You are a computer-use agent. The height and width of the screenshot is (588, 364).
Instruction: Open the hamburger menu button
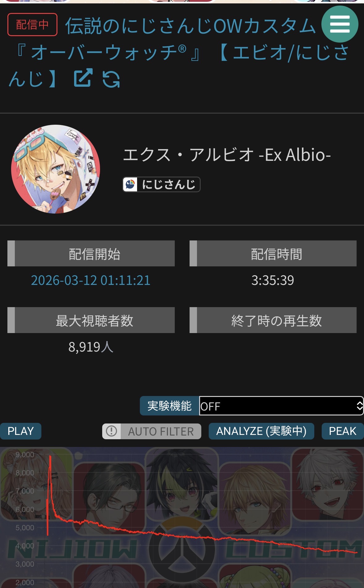tap(340, 24)
